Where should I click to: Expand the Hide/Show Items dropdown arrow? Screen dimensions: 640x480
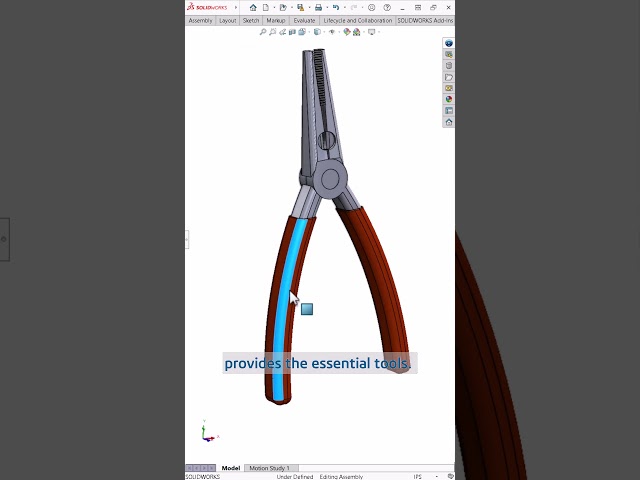coord(339,32)
